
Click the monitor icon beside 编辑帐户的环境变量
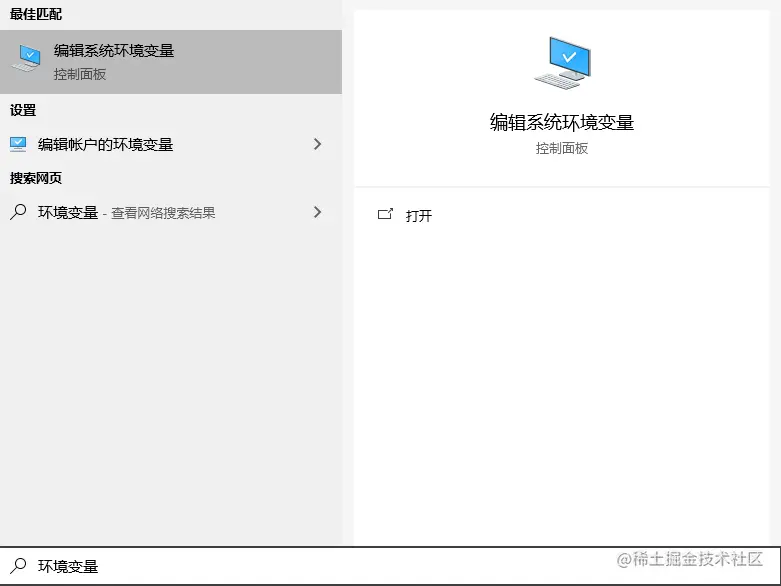18,144
